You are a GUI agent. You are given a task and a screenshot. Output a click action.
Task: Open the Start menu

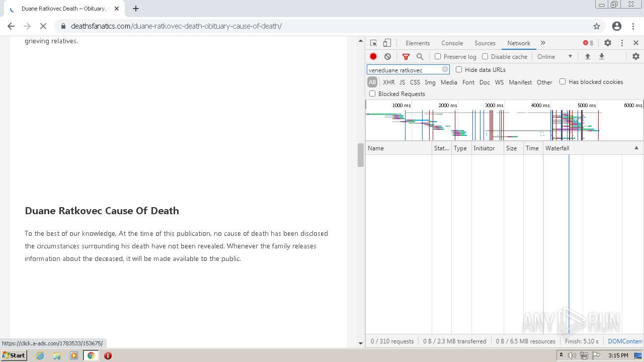pos(14,355)
